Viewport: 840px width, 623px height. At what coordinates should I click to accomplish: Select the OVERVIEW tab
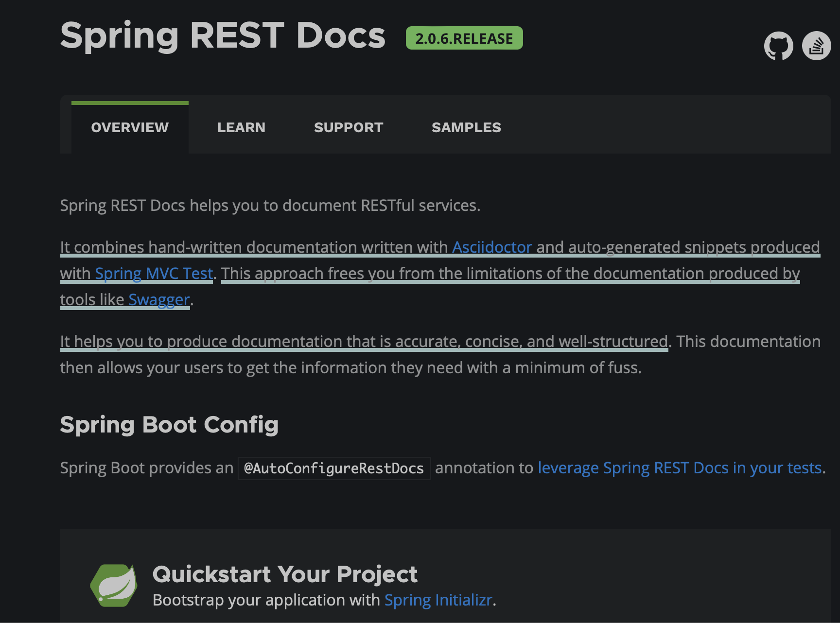pyautogui.click(x=130, y=127)
